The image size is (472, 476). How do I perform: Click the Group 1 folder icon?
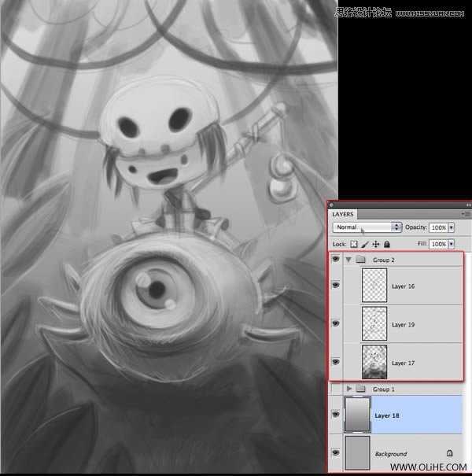360,388
